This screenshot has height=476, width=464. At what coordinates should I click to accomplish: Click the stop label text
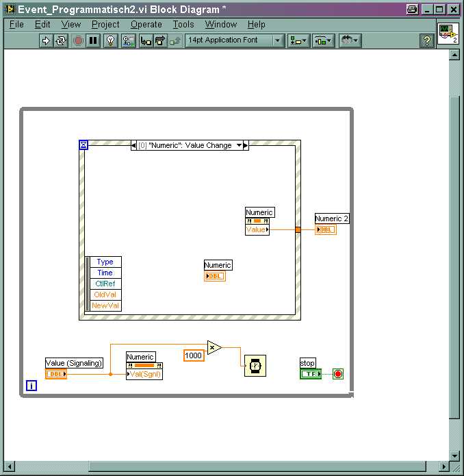307,363
